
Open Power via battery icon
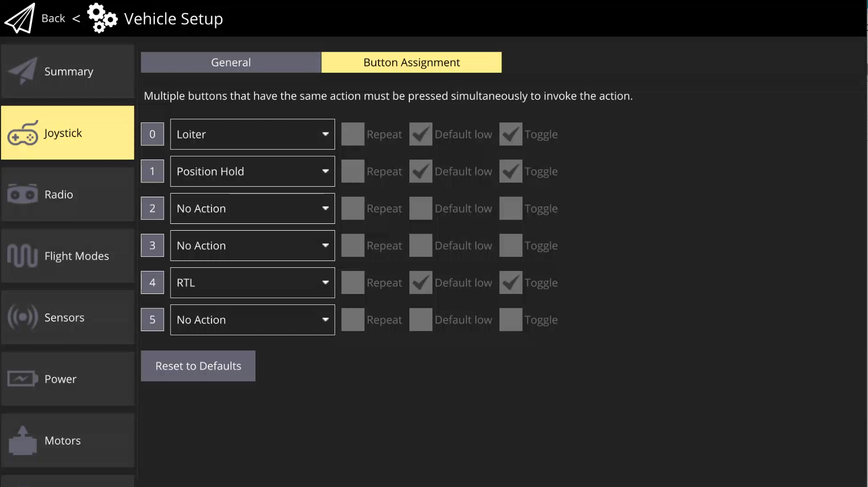tap(23, 379)
